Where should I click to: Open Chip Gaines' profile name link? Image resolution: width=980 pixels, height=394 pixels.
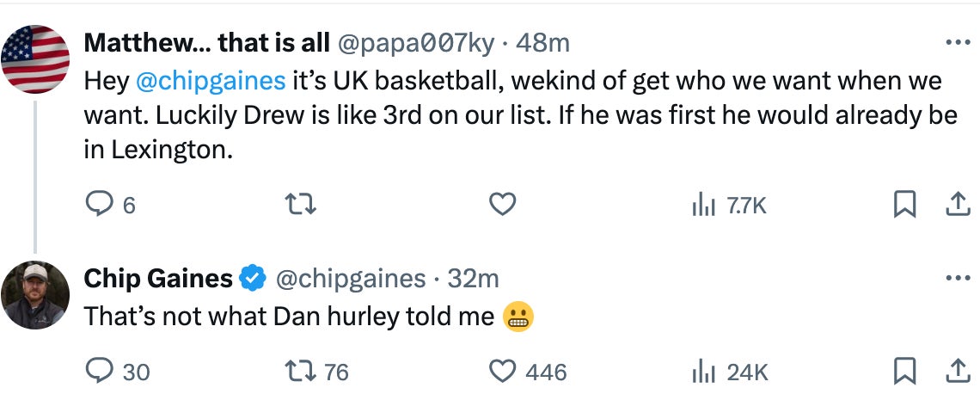(158, 279)
